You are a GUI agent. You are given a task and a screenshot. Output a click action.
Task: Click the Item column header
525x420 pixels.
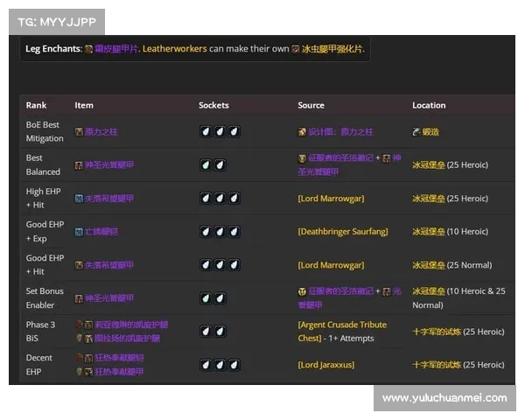[x=84, y=106]
